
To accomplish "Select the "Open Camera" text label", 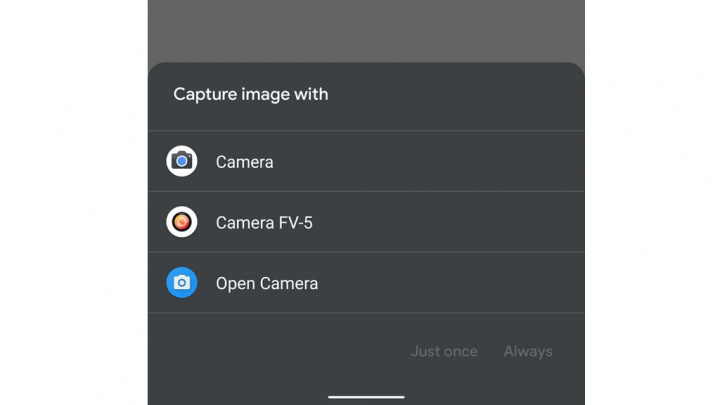I will 267,284.
